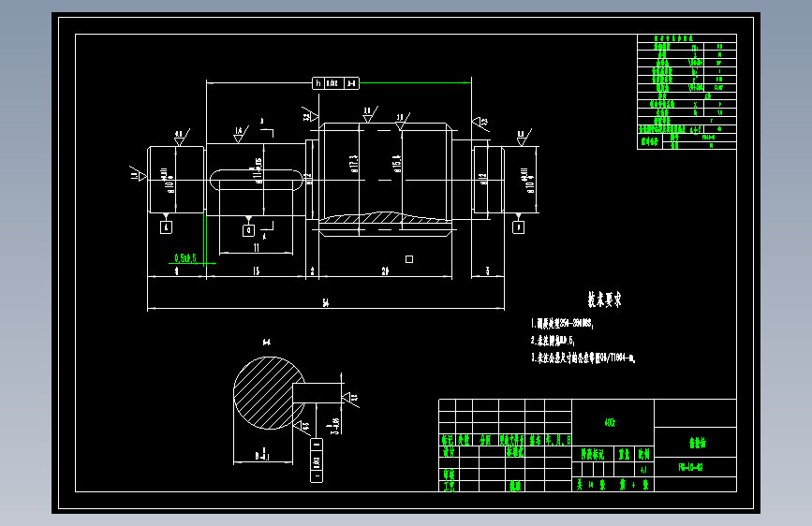Click the green leader line right of tolerance frame

(415, 83)
